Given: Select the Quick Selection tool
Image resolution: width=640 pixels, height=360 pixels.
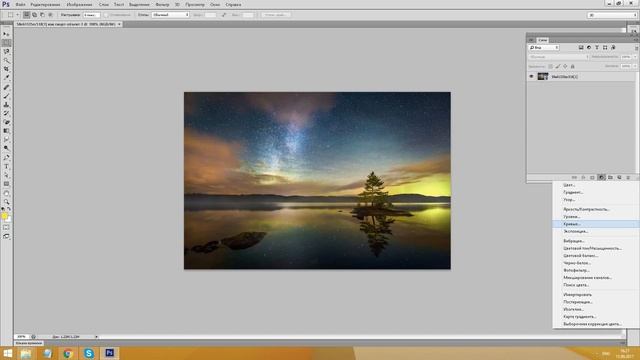Looking at the screenshot, I should (x=6, y=60).
